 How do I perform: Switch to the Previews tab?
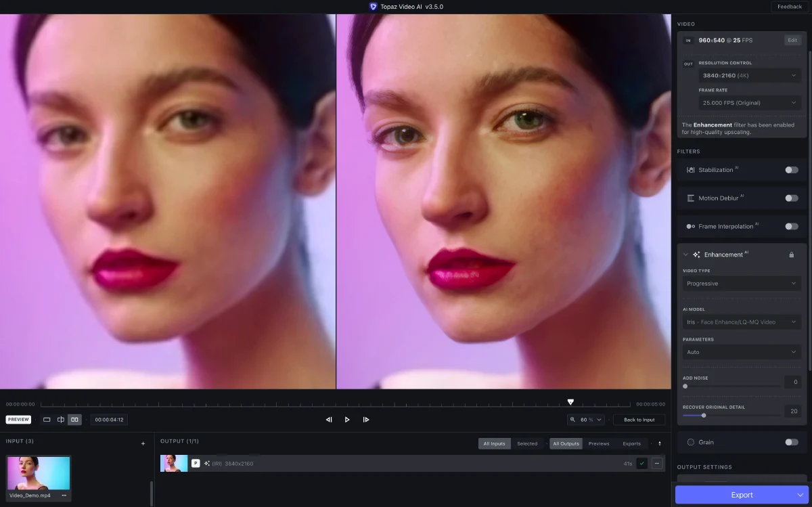(599, 443)
